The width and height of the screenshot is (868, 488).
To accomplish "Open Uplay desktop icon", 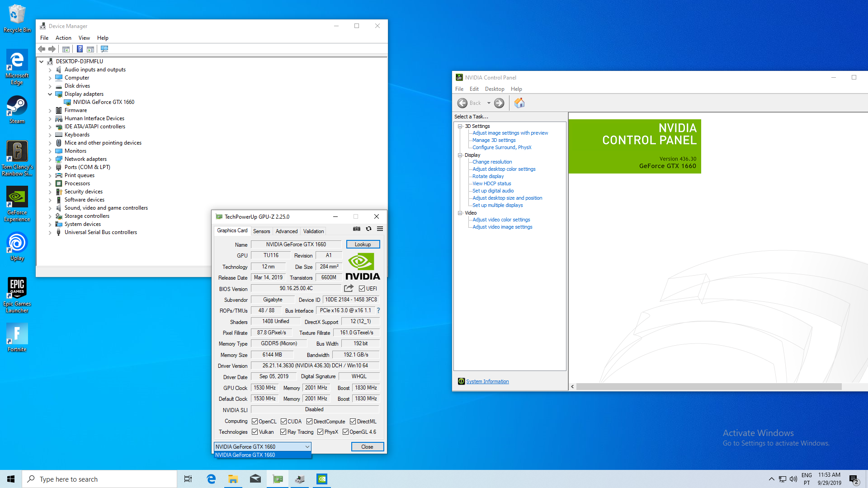I will click(17, 247).
